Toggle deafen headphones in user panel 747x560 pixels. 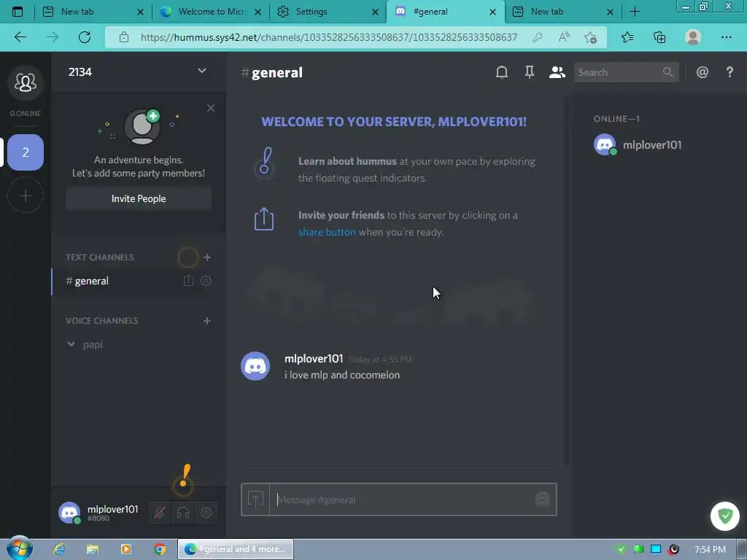pyautogui.click(x=183, y=513)
